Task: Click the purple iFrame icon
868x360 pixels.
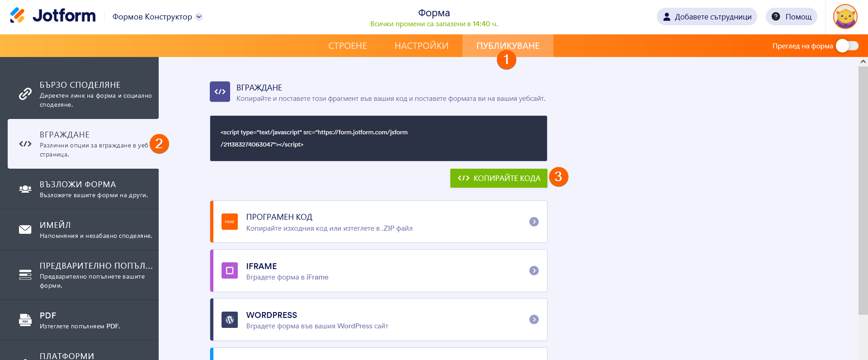Action: pyautogui.click(x=230, y=270)
